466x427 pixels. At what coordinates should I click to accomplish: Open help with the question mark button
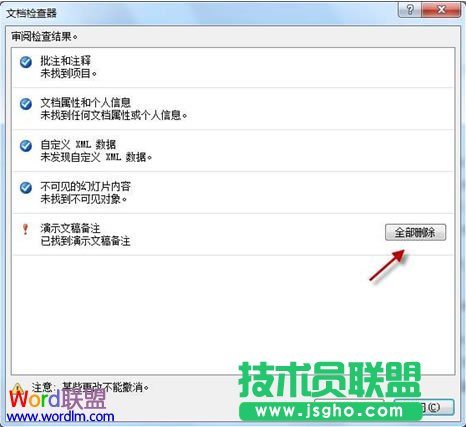click(410, 10)
